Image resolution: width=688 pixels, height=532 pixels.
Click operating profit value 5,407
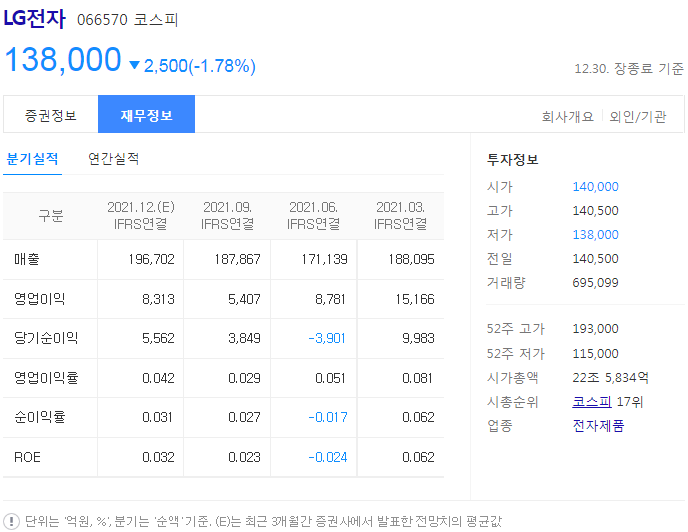click(244, 299)
